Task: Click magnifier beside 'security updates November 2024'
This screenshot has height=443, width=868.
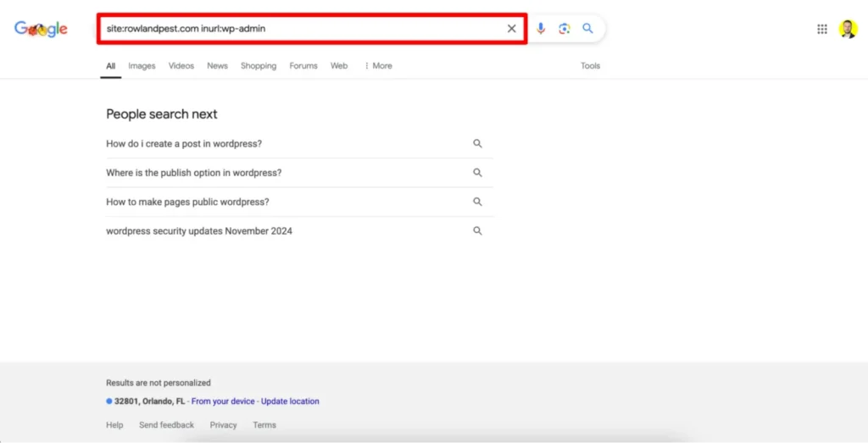Action: tap(477, 231)
